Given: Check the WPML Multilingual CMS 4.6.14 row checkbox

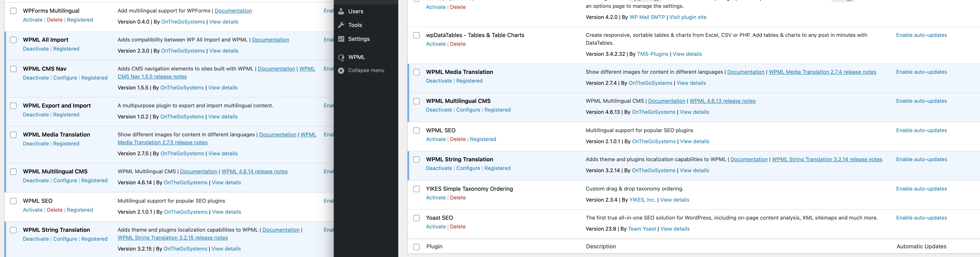Looking at the screenshot, I should point(13,171).
